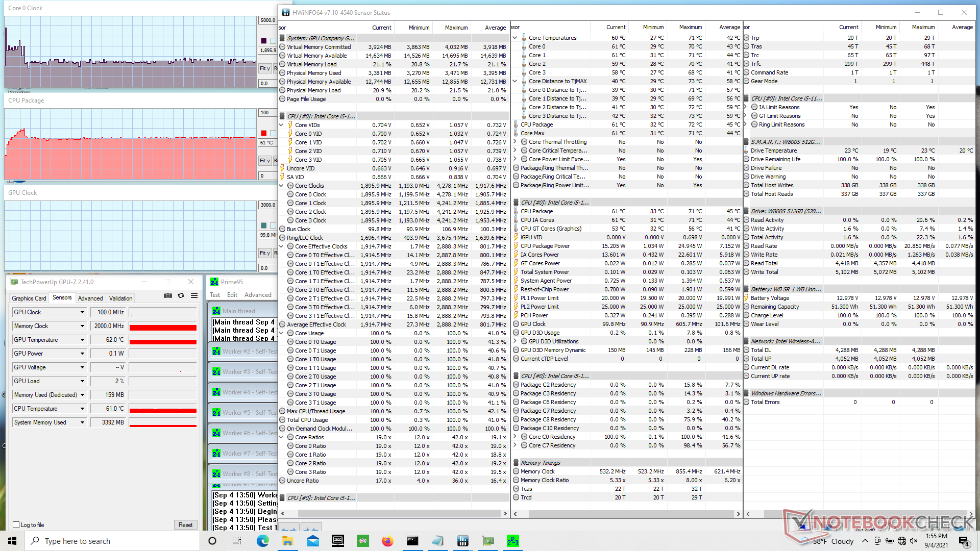Switch to Prime95 via its taskbar icon
This screenshot has height=551, width=980.
click(512, 541)
